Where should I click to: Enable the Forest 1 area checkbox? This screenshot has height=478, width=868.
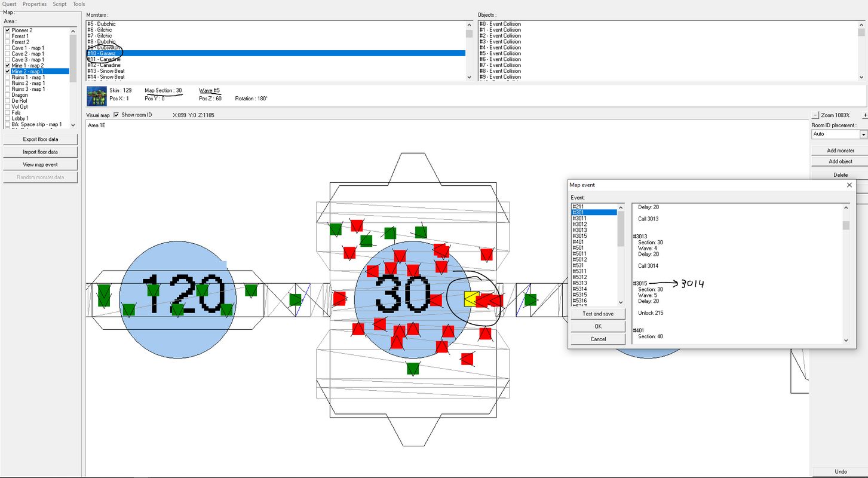click(7, 36)
